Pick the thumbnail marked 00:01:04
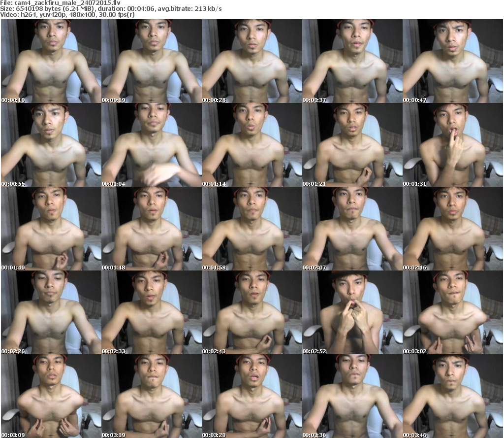Screen dimensions: 504x438 [152, 145]
